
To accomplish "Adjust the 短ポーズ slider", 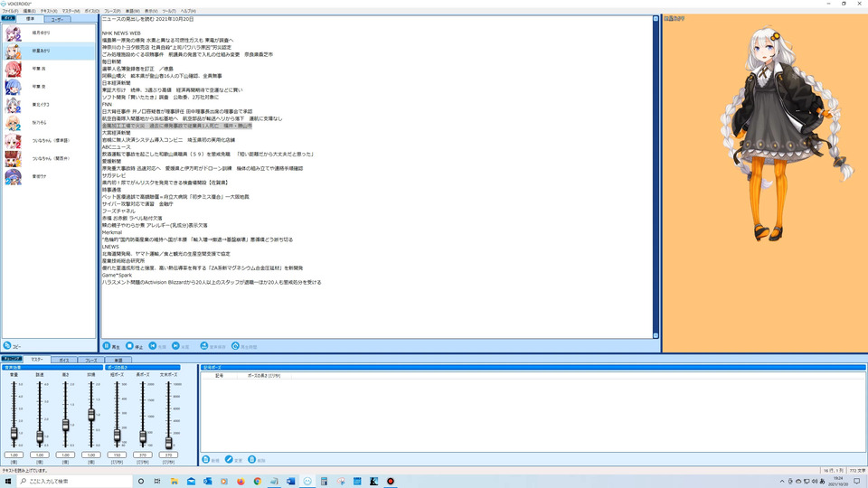I will (x=117, y=435).
